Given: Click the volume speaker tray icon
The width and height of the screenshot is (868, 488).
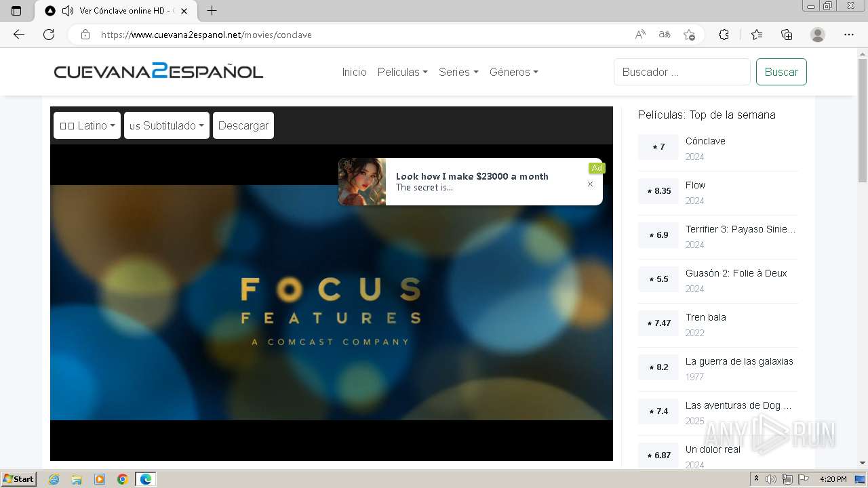Looking at the screenshot, I should pyautogui.click(x=771, y=479).
